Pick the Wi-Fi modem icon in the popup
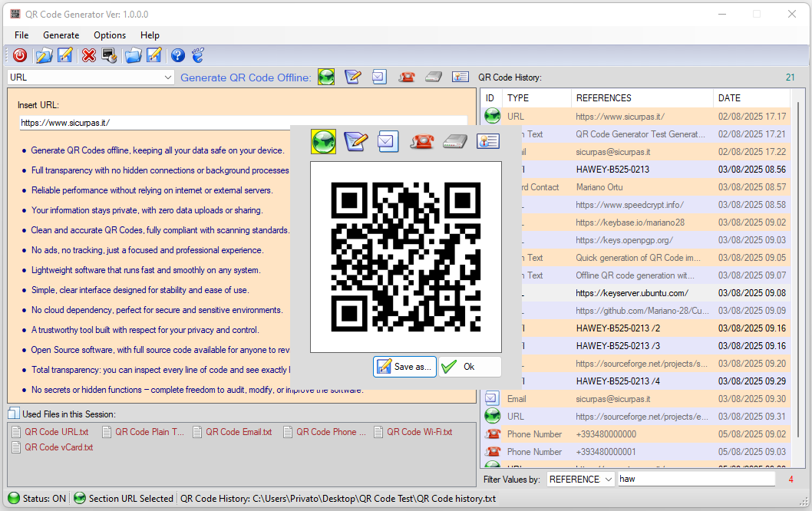 [454, 141]
